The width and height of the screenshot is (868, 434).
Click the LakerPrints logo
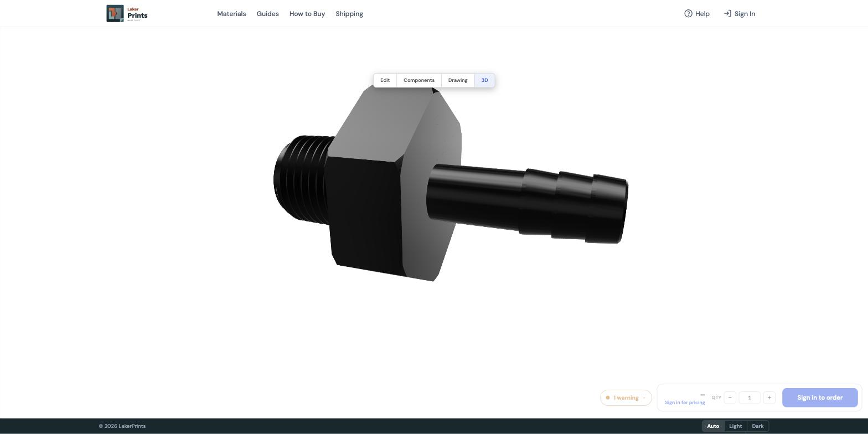click(127, 13)
